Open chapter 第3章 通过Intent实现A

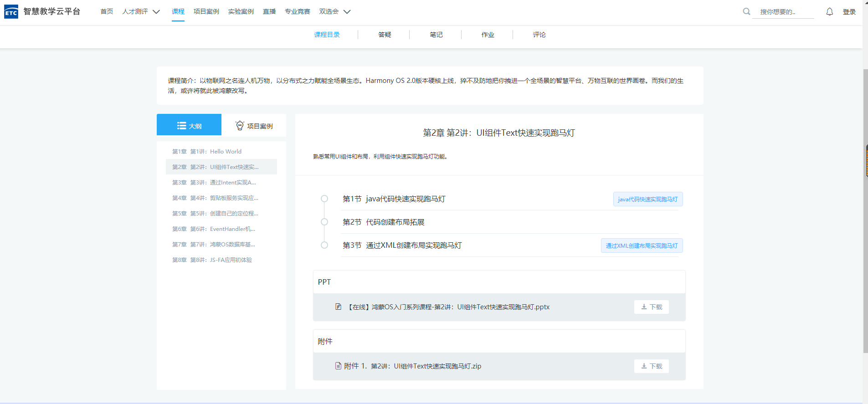tap(221, 182)
